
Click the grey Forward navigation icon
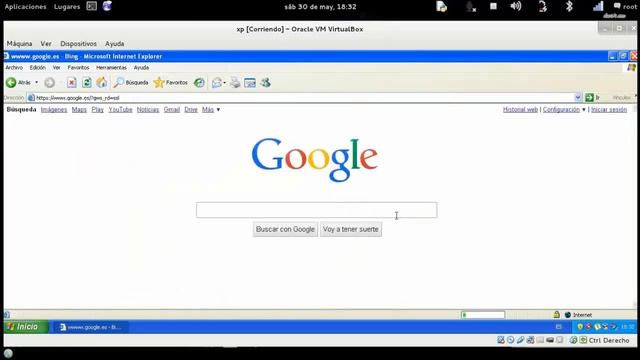pyautogui.click(x=49, y=83)
